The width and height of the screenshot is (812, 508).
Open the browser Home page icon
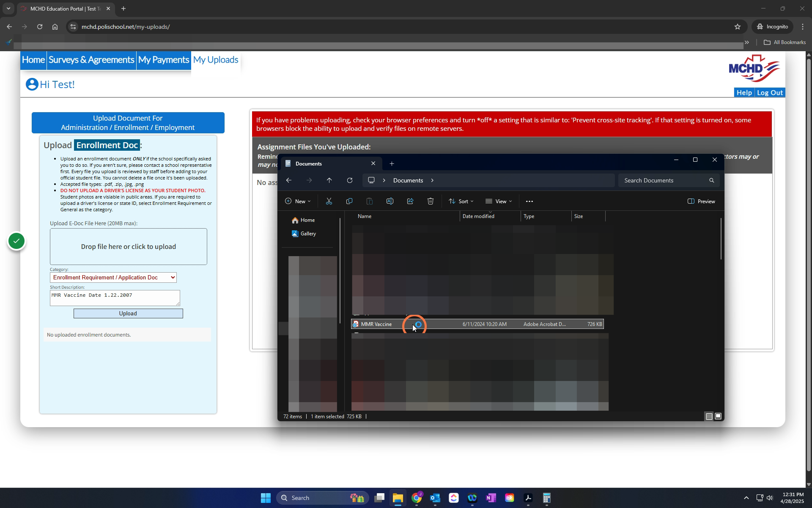55,27
